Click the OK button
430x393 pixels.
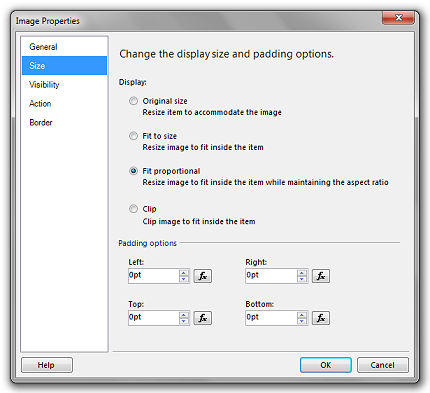point(326,365)
